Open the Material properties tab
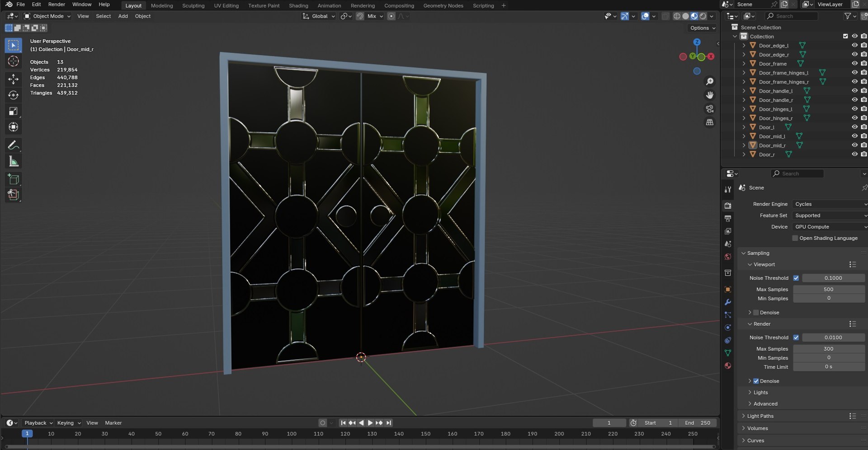 727,366
